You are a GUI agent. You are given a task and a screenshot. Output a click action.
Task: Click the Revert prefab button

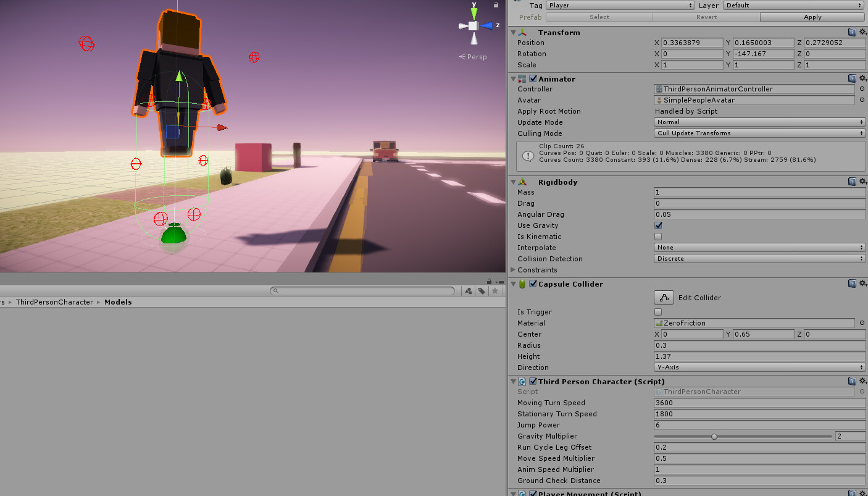click(x=706, y=17)
